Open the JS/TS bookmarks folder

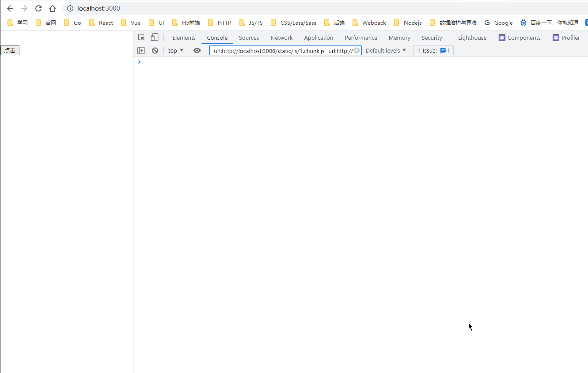point(251,23)
